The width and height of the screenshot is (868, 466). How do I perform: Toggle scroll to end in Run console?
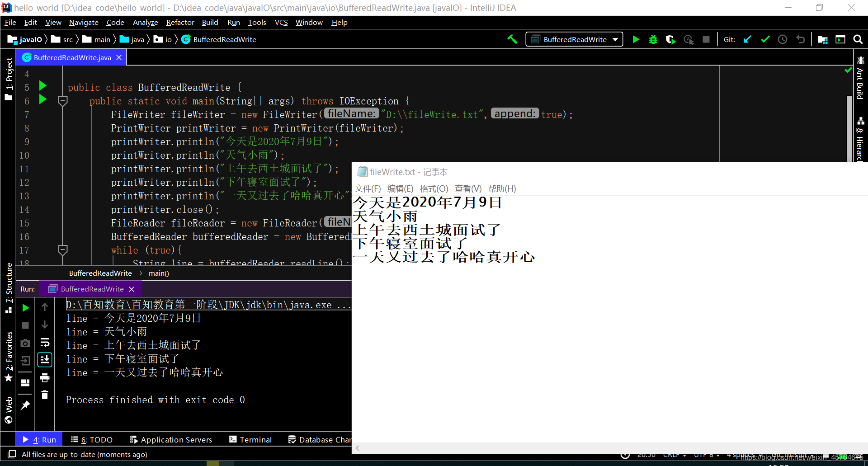(x=45, y=360)
